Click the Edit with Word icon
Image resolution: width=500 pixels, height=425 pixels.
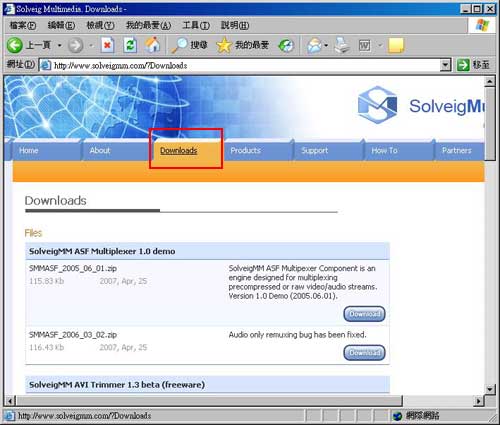point(364,45)
